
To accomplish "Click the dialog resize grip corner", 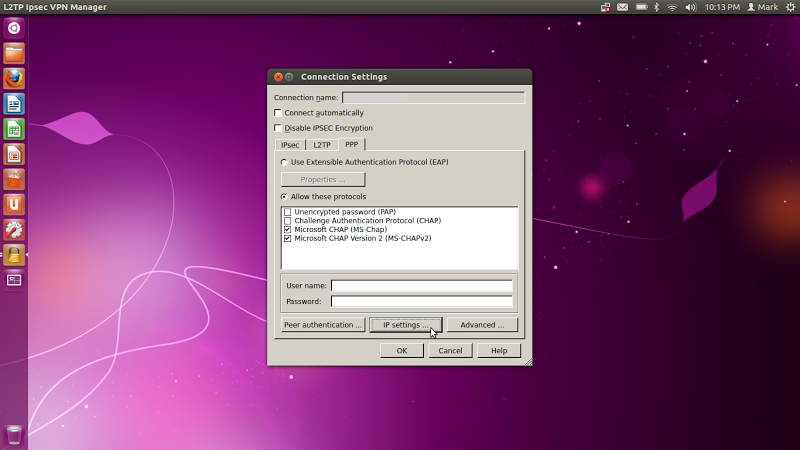I will click(528, 361).
